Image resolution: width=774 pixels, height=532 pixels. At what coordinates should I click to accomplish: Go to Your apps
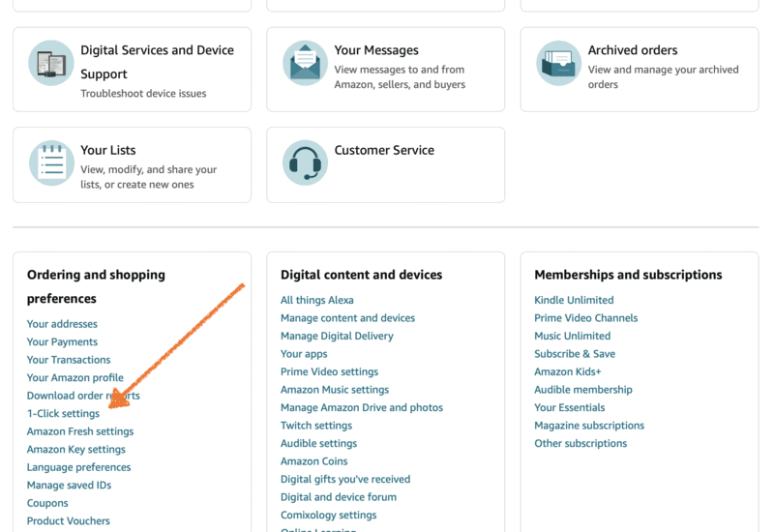(x=304, y=354)
